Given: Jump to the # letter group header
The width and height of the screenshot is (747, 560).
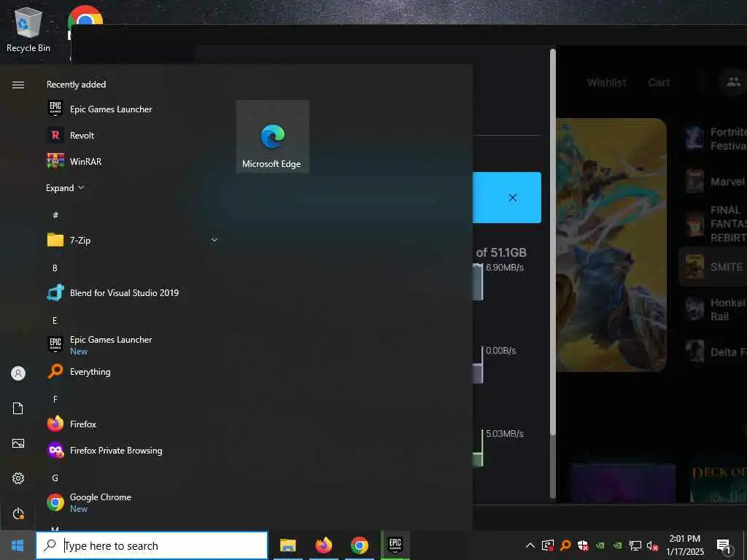Looking at the screenshot, I should (55, 215).
